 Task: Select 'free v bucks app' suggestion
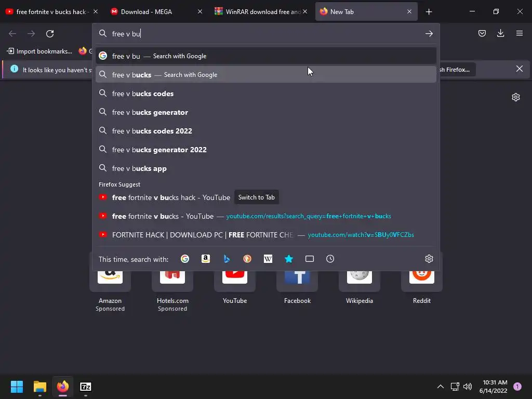tap(265, 169)
